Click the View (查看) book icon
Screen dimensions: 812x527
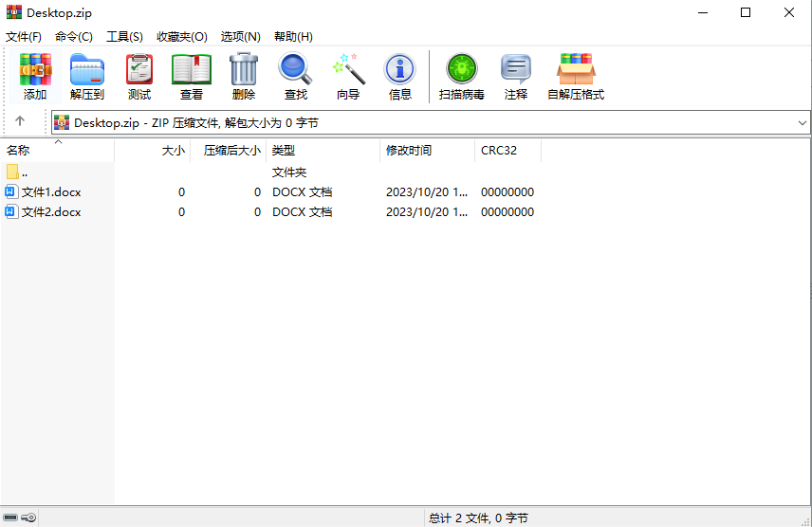[x=192, y=76]
